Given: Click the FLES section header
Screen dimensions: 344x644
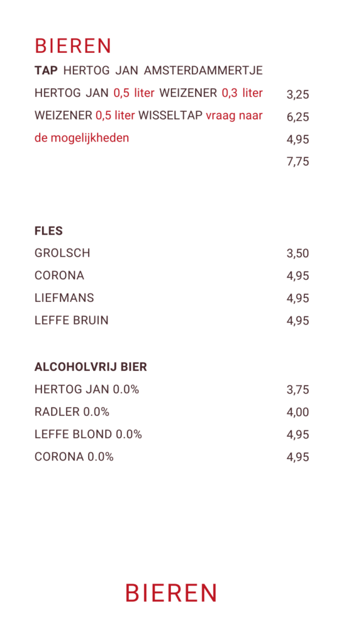Looking at the screenshot, I should tap(49, 231).
